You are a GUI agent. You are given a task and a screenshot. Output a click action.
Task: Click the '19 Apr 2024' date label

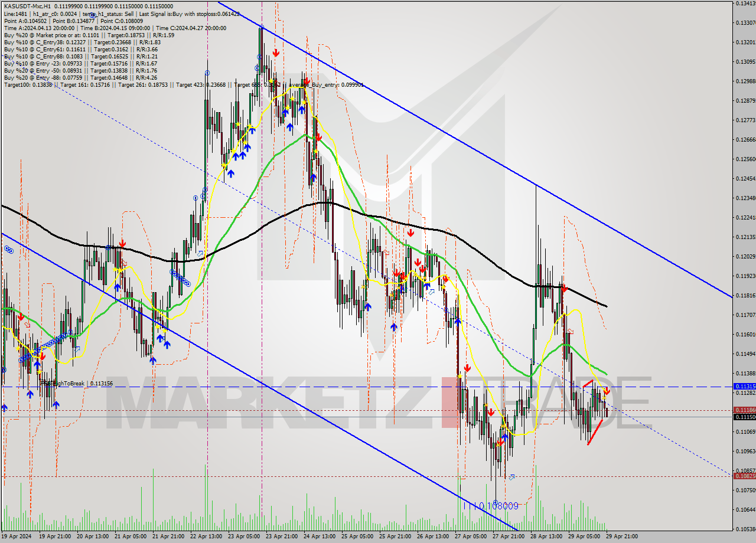pos(17,537)
